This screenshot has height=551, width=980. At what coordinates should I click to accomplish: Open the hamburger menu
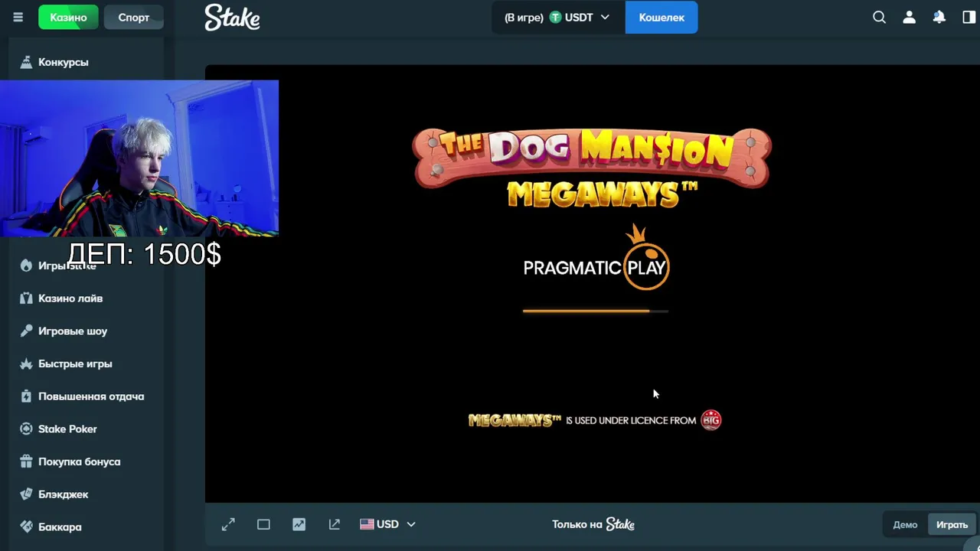point(18,17)
